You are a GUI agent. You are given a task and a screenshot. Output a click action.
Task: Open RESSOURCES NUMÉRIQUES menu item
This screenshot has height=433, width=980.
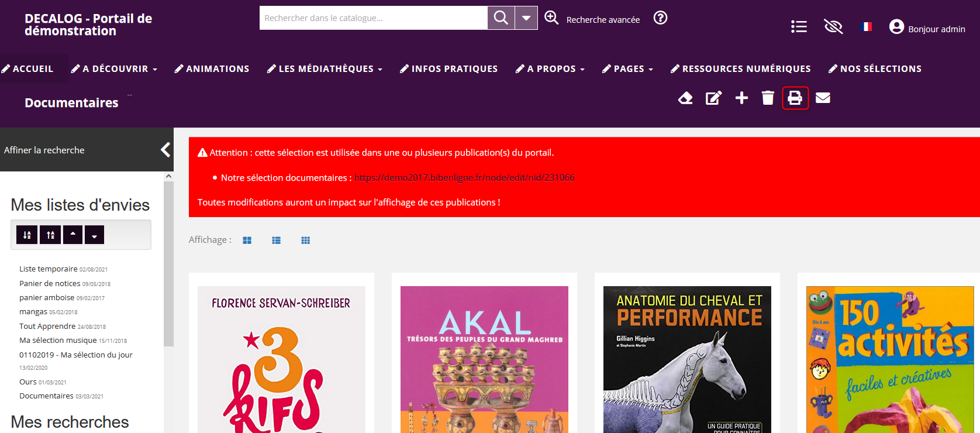click(746, 68)
